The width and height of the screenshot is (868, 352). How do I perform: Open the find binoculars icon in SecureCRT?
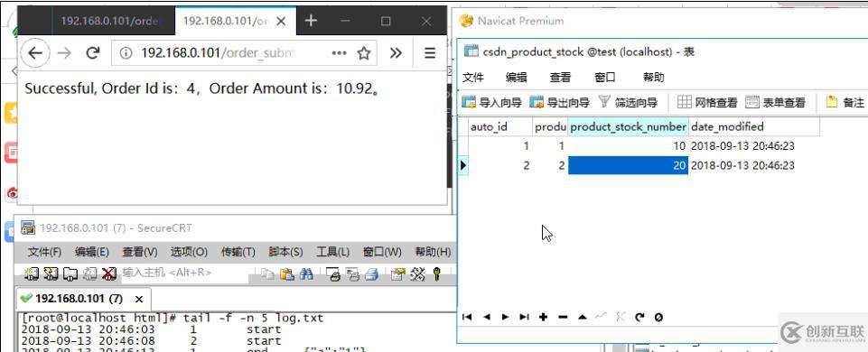coord(306,273)
